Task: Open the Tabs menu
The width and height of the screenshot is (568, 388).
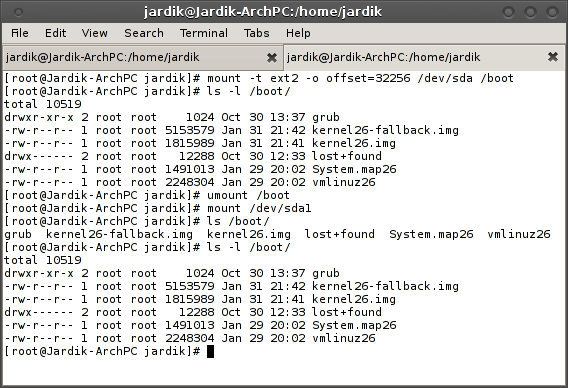Action: pyautogui.click(x=256, y=33)
